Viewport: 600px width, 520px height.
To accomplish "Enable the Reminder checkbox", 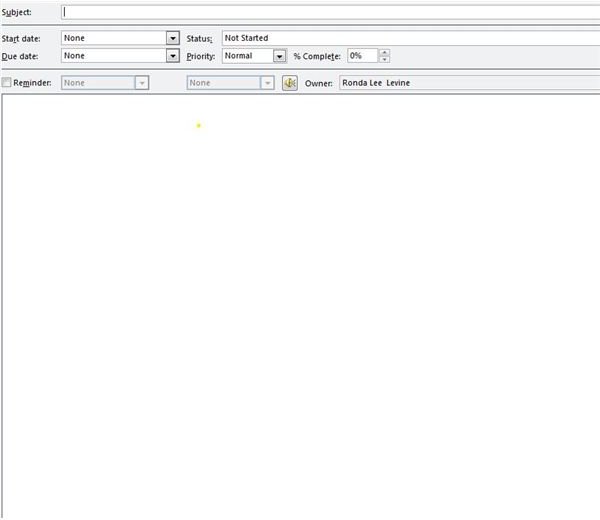I will pyautogui.click(x=6, y=82).
